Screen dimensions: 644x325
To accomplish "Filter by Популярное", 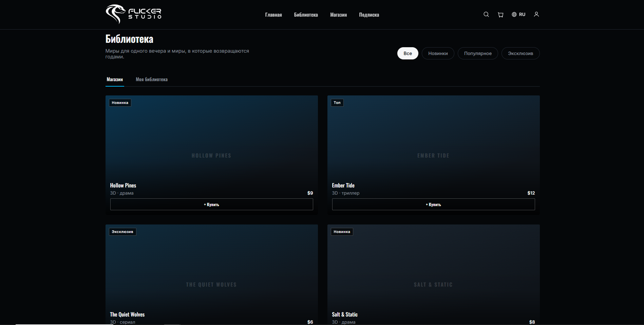I will click(478, 53).
